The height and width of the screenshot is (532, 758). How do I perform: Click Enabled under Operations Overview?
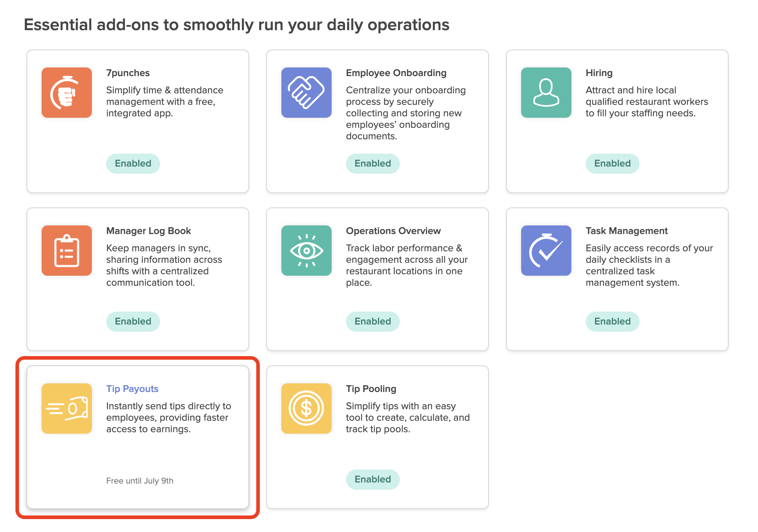pyautogui.click(x=373, y=321)
